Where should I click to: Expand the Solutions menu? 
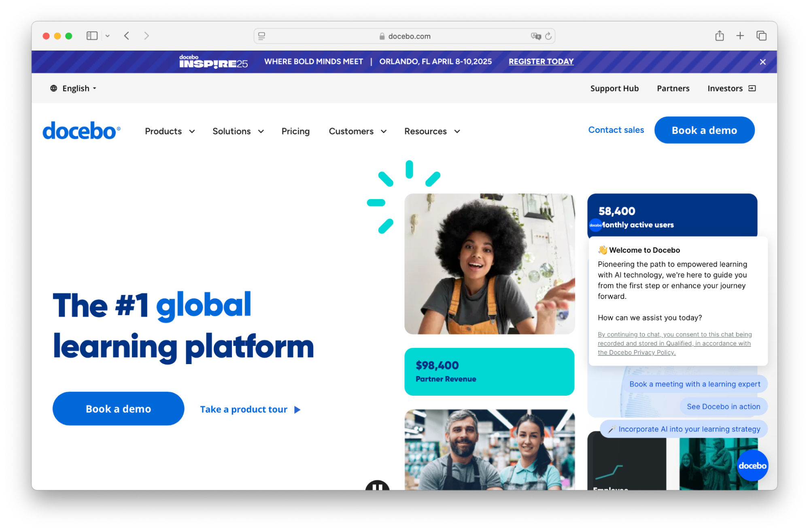tap(238, 131)
